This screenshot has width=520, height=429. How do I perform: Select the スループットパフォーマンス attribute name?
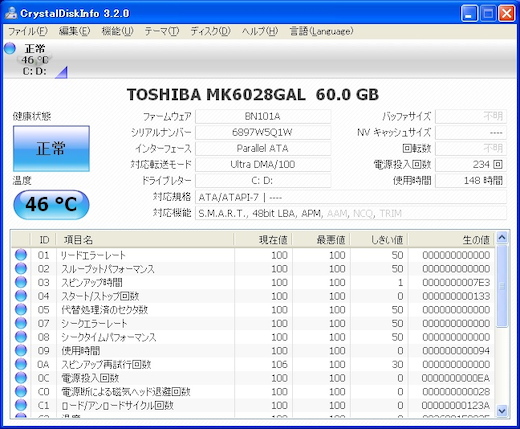click(x=108, y=269)
